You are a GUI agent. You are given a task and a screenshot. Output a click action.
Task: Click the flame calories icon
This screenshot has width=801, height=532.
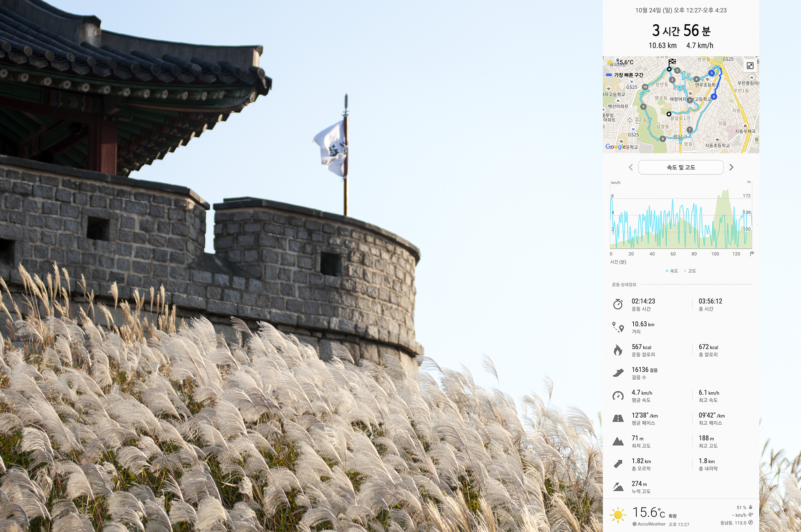point(618,350)
